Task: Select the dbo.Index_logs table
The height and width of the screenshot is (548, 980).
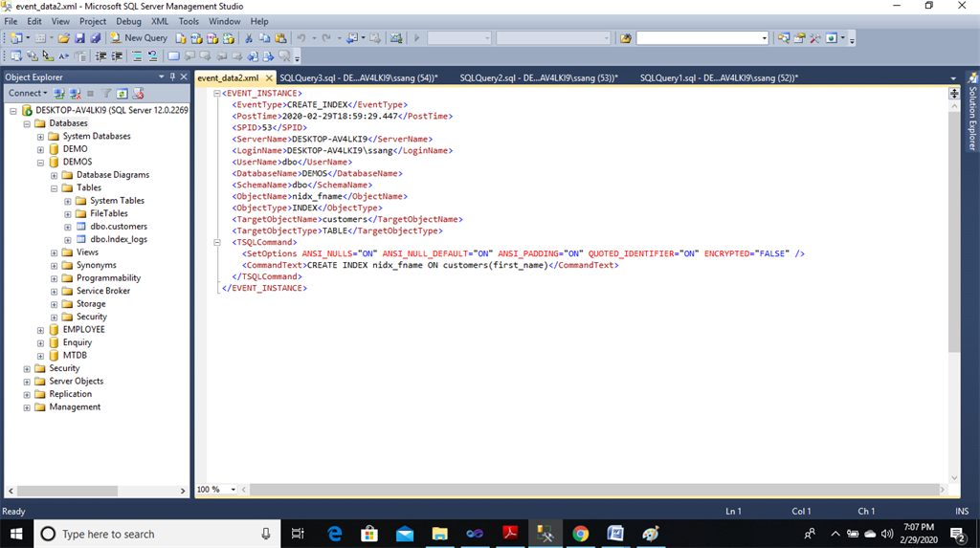Action: 119,239
